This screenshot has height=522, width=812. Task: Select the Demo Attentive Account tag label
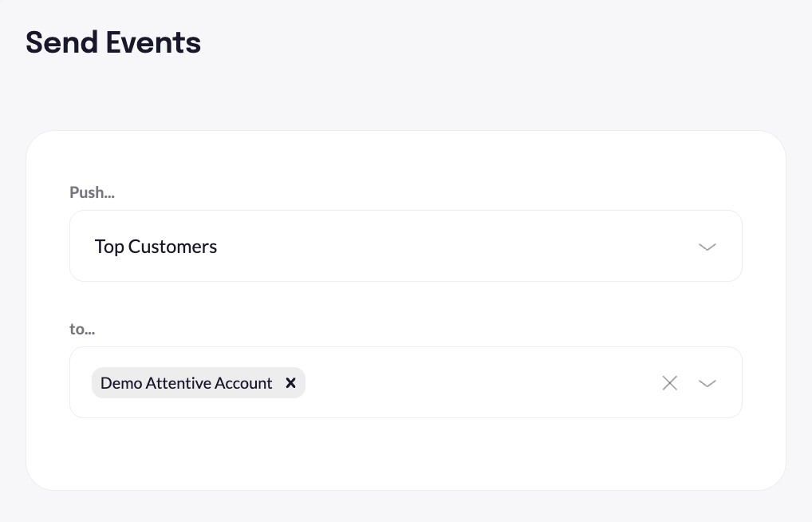point(187,383)
